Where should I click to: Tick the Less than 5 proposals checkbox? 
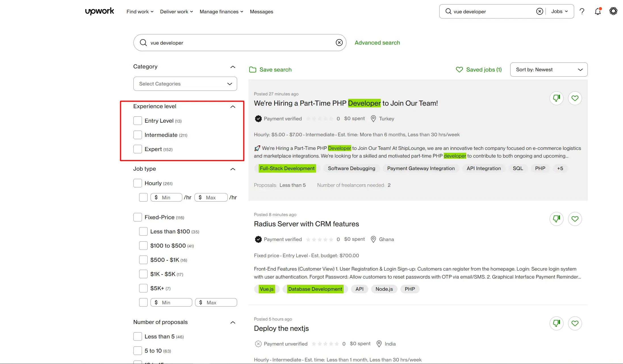(x=138, y=336)
